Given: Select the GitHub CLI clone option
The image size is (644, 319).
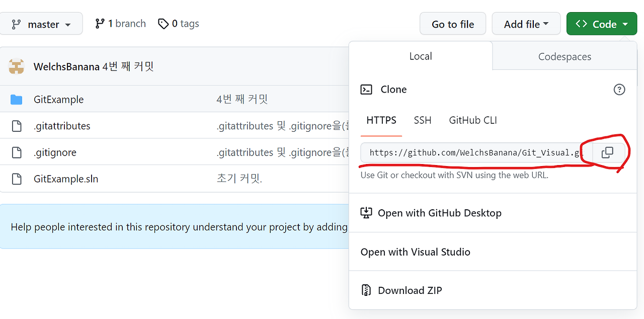Looking at the screenshot, I should tap(473, 120).
